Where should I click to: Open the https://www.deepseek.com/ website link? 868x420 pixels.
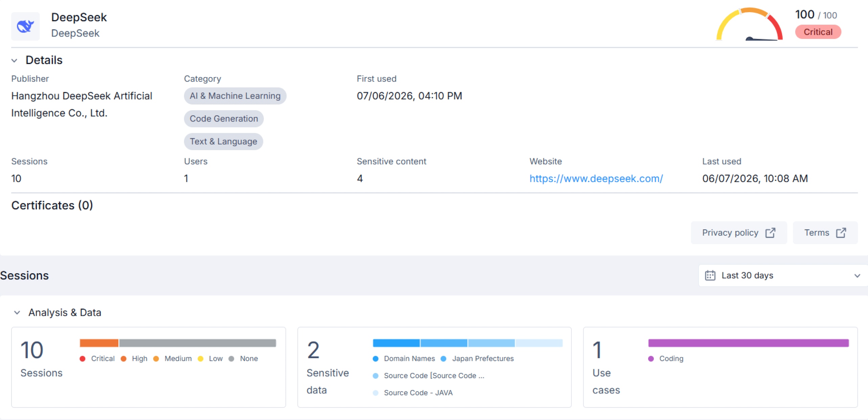click(596, 178)
